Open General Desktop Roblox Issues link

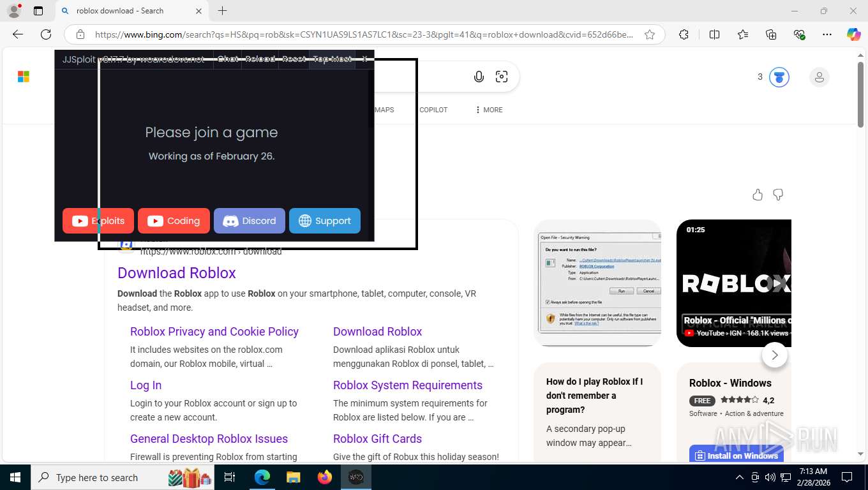[x=209, y=439]
